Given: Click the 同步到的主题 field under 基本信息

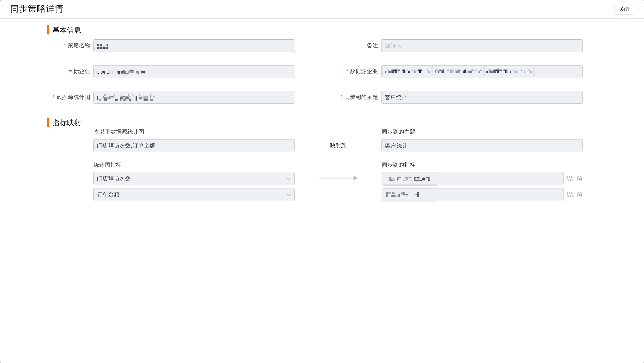Looking at the screenshot, I should pos(482,97).
